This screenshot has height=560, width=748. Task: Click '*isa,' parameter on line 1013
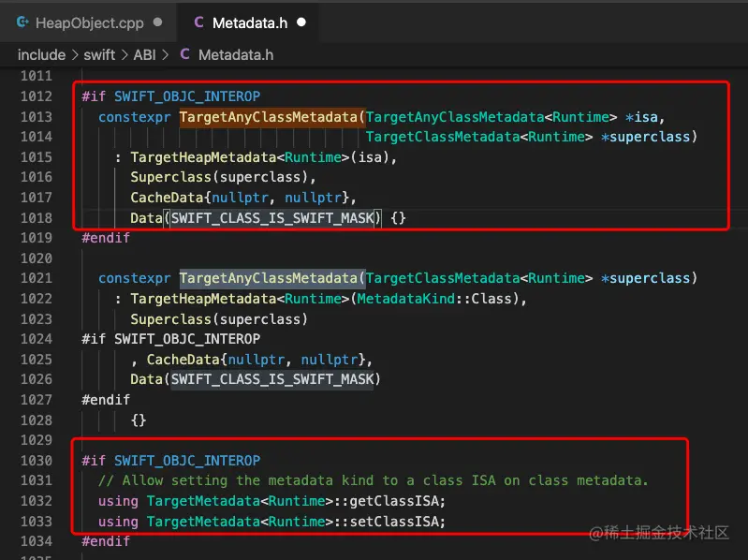click(x=645, y=117)
